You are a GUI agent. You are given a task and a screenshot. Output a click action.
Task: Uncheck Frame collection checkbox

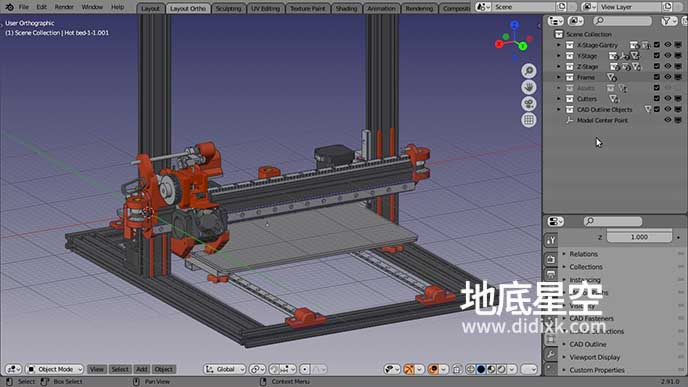657,77
